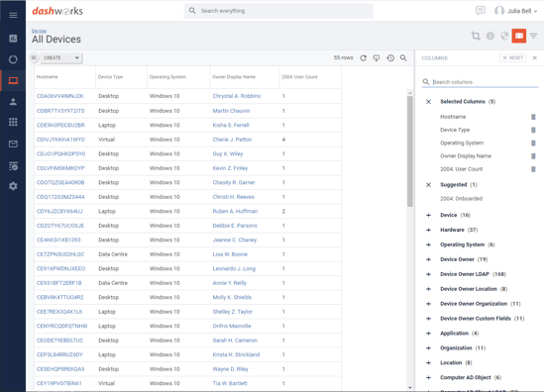544x392 pixels.
Task: Remove Device Type column with trash icon
Action: 533,130
